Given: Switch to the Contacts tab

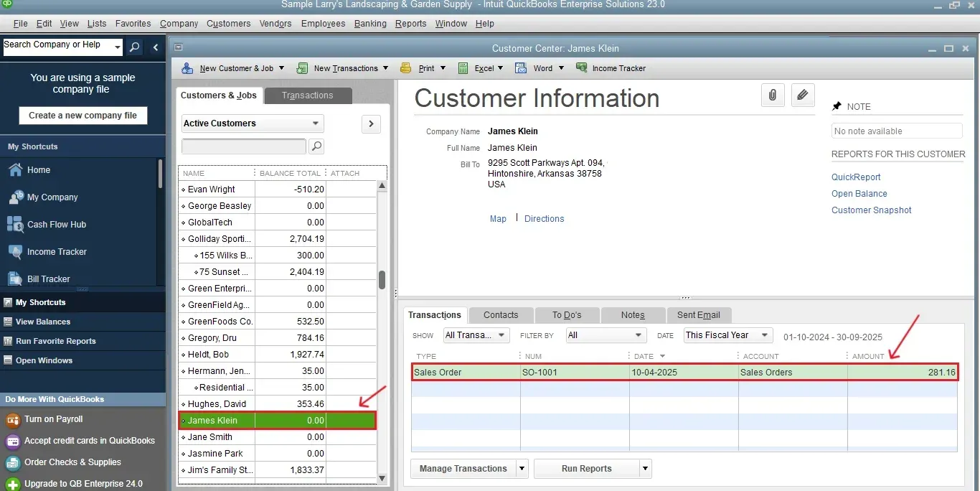Looking at the screenshot, I should click(501, 315).
